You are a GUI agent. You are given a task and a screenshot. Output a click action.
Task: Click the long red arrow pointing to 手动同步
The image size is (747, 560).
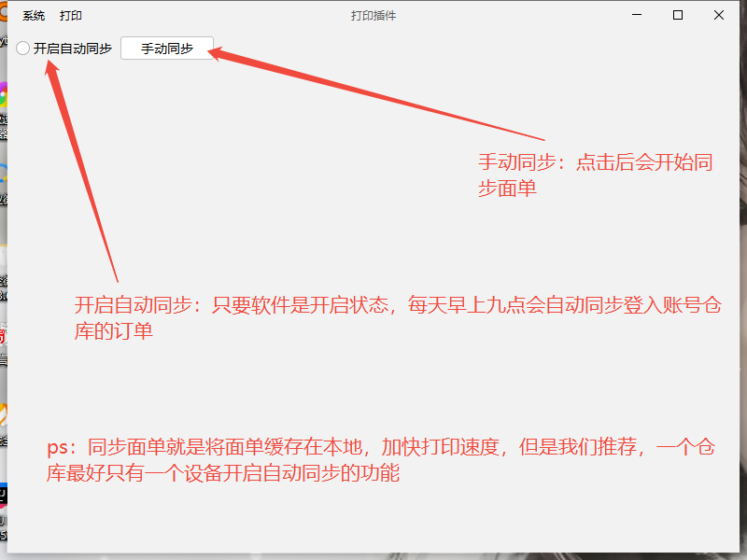[373, 93]
